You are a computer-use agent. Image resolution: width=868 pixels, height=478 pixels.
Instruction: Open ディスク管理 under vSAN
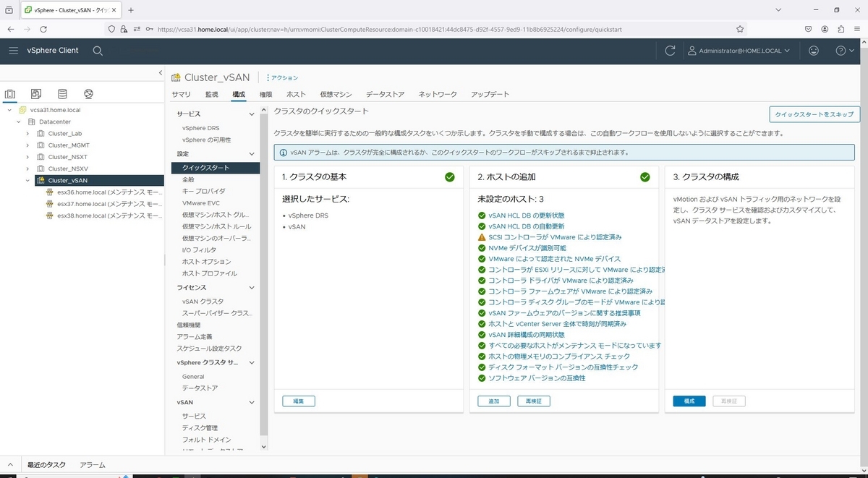[x=200, y=428]
